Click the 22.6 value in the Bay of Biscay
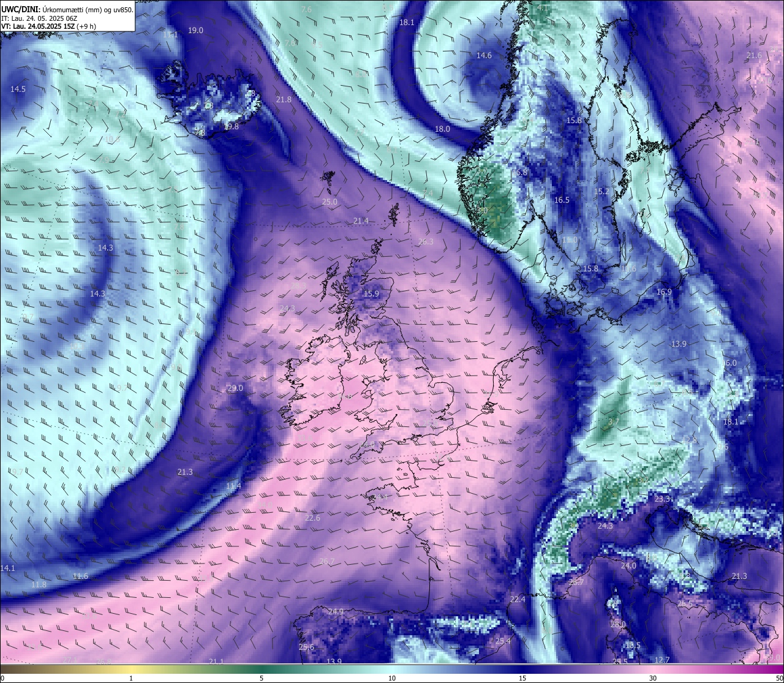The height and width of the screenshot is (683, 784). pos(312,518)
